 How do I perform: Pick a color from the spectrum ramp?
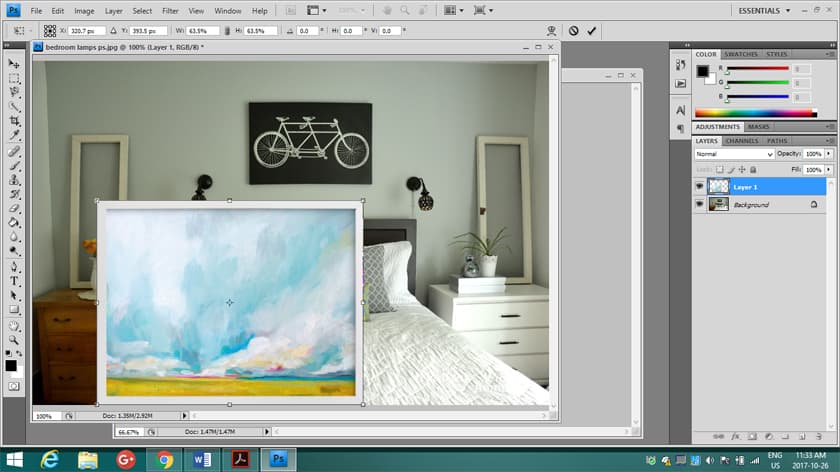[756, 113]
